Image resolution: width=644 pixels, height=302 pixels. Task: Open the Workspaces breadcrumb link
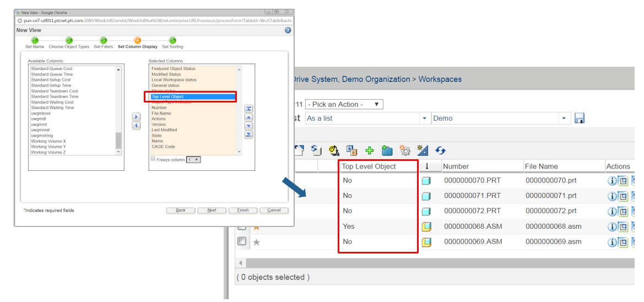point(440,79)
